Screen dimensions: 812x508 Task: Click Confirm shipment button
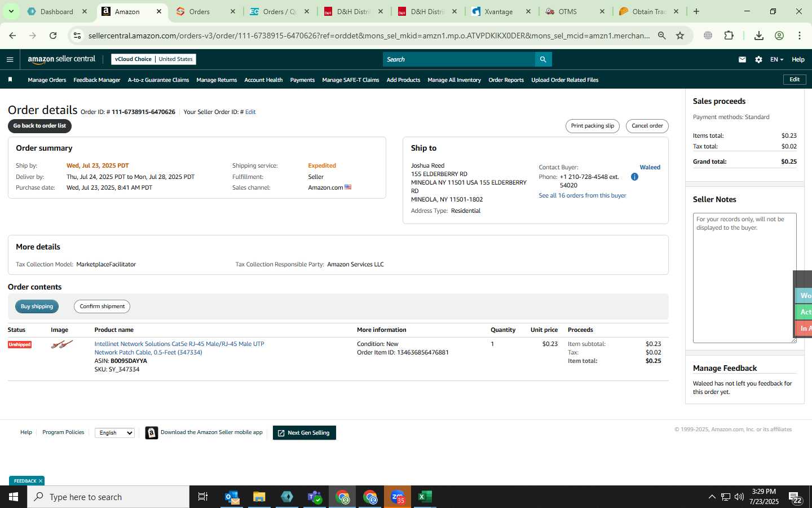pyautogui.click(x=102, y=306)
